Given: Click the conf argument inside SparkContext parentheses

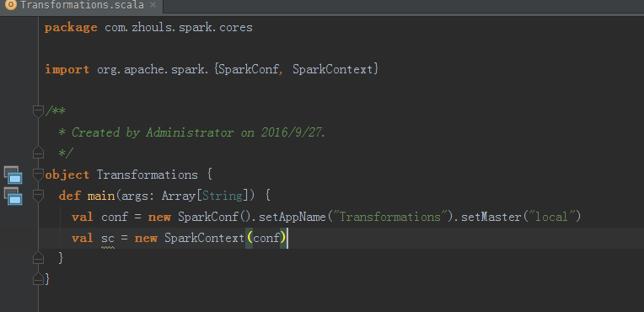Looking at the screenshot, I should click(266, 238).
